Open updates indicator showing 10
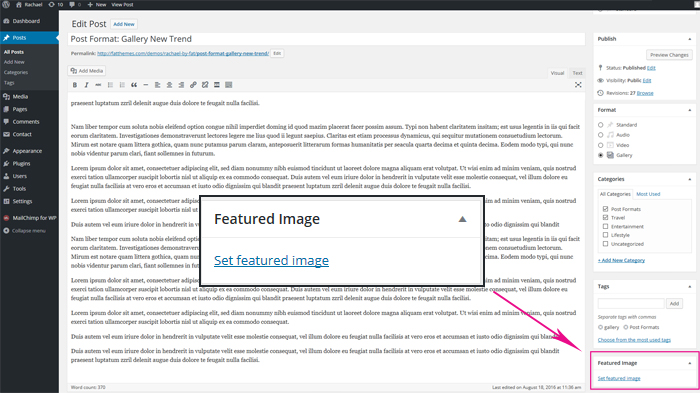 click(x=56, y=4)
